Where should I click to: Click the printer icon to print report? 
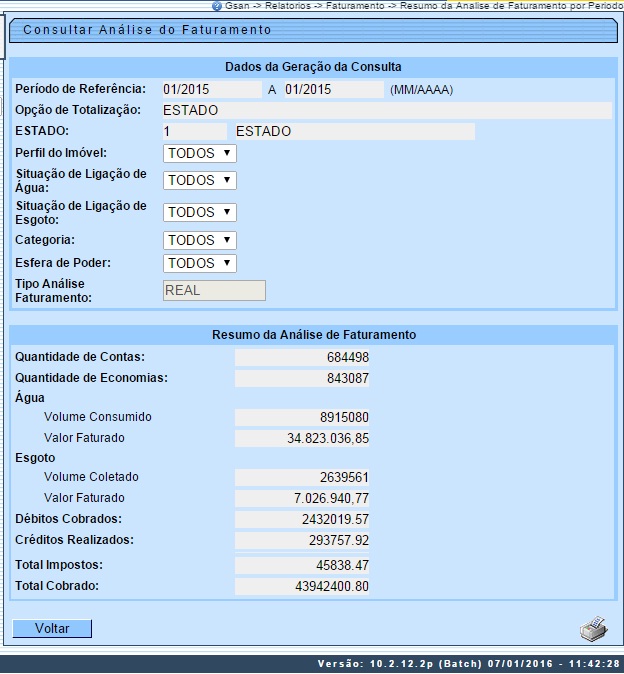593,629
